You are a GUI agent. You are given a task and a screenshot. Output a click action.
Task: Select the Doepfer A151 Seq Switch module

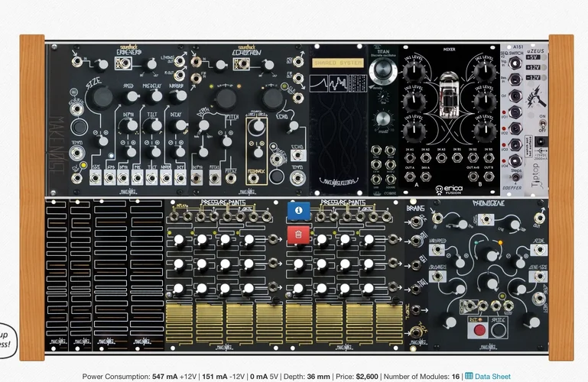click(512, 120)
